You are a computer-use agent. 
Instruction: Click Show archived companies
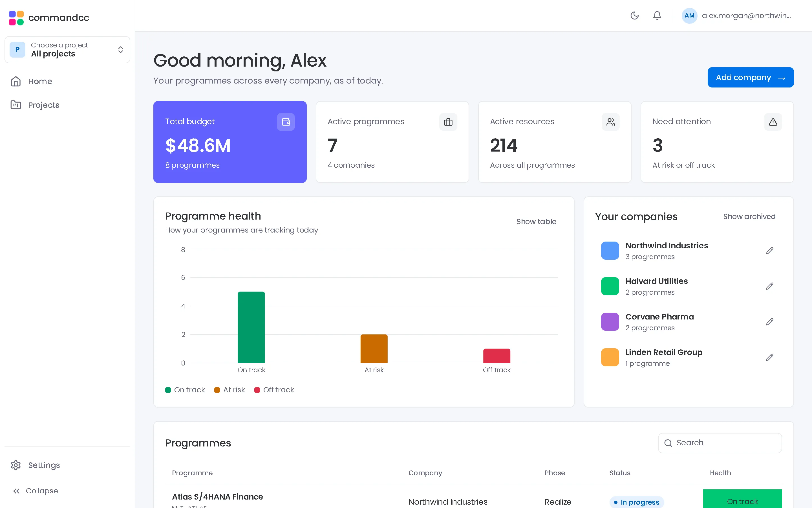[x=749, y=216]
